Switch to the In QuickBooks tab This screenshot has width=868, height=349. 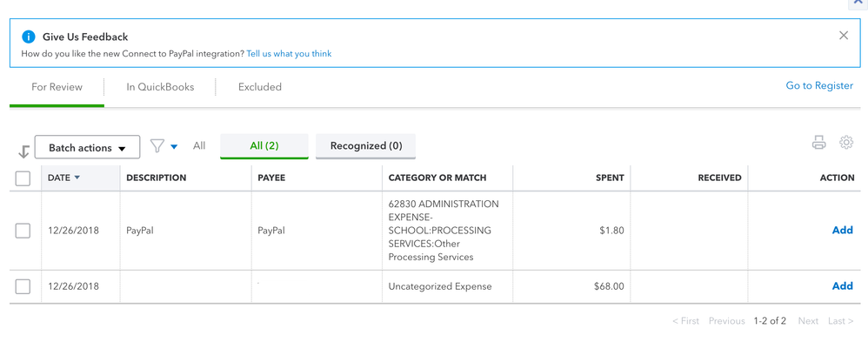160,87
